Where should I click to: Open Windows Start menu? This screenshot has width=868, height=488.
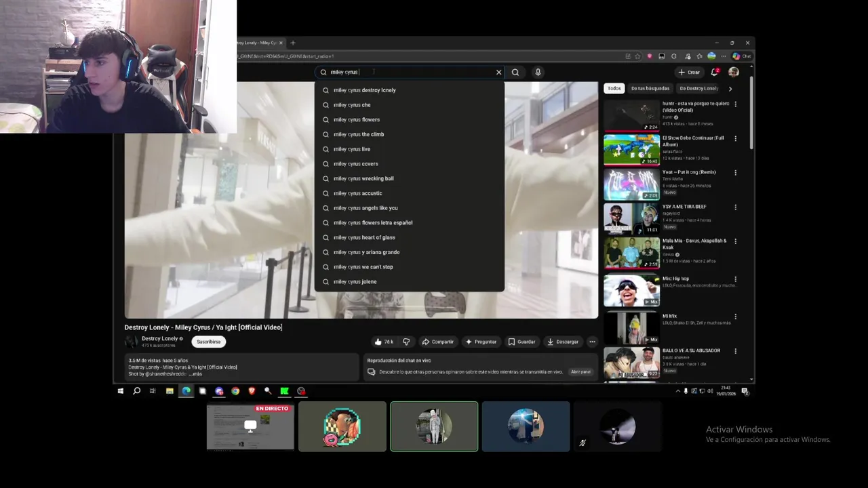121,391
